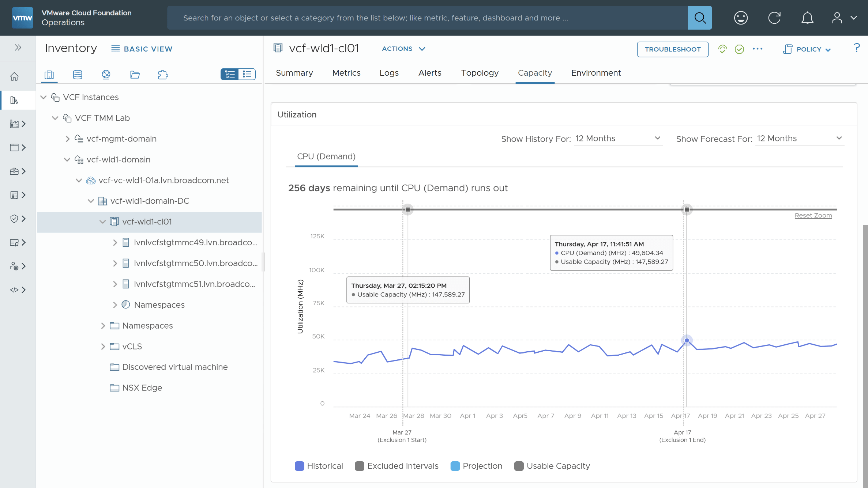The image size is (868, 488).
Task: Collapse the vcf-wld1-domain tree node
Action: pos(67,159)
